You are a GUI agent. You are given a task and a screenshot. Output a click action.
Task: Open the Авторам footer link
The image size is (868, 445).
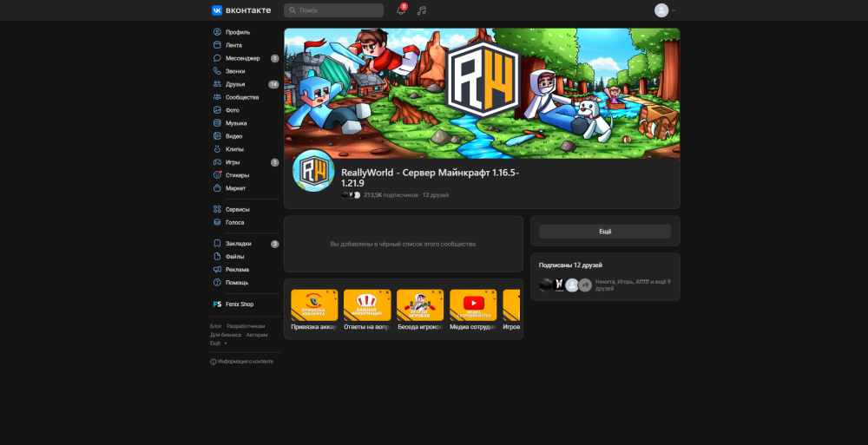coord(257,335)
